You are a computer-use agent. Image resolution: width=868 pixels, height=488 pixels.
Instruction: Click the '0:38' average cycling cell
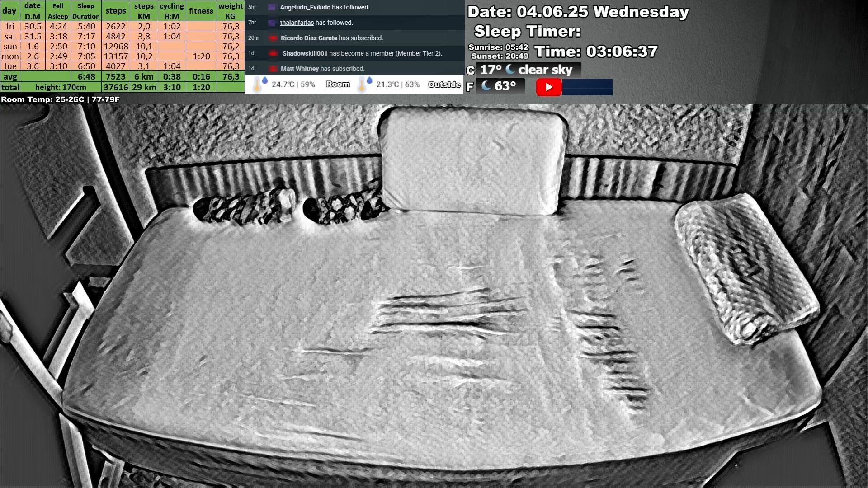(x=172, y=76)
